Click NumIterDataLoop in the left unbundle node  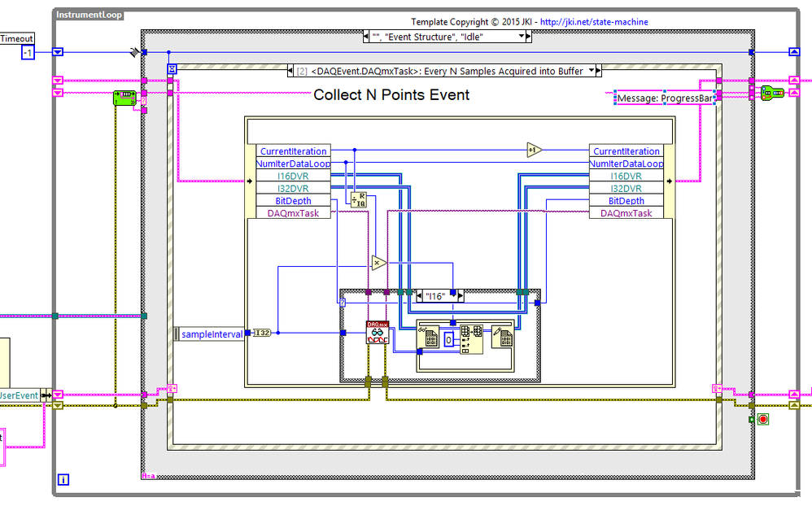pyautogui.click(x=293, y=164)
